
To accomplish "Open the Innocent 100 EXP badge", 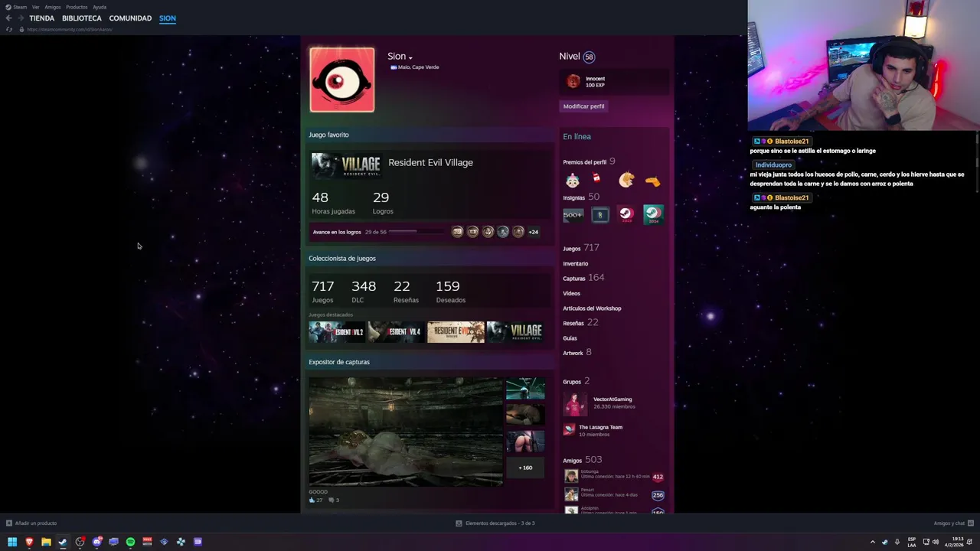I will pos(614,81).
